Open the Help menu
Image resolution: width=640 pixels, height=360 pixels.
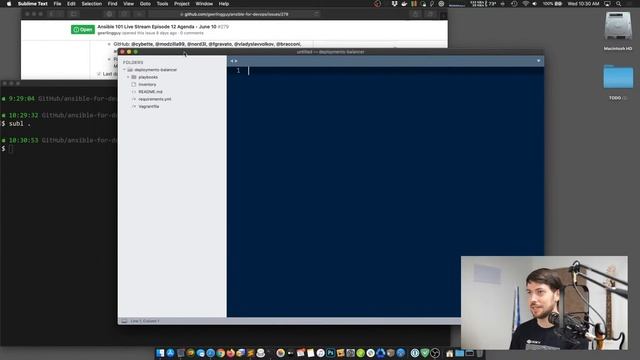click(224, 4)
